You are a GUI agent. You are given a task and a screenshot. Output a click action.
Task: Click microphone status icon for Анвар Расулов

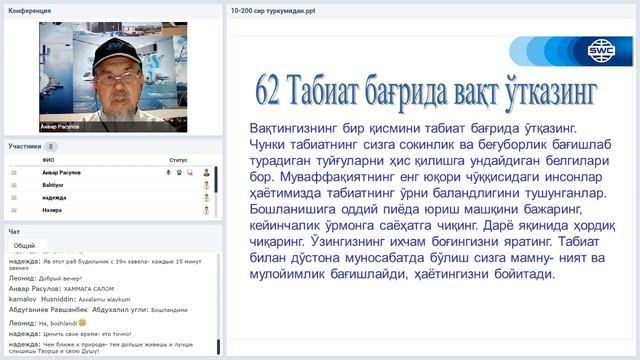click(x=168, y=173)
